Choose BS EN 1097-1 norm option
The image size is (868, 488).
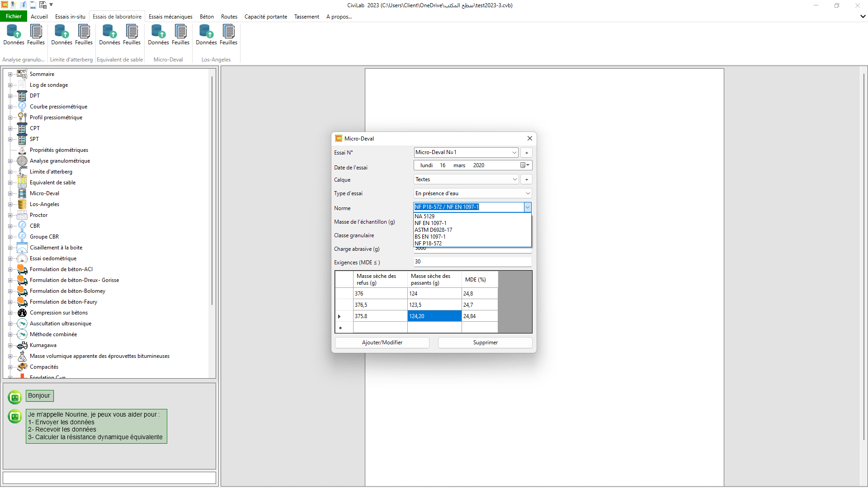472,237
